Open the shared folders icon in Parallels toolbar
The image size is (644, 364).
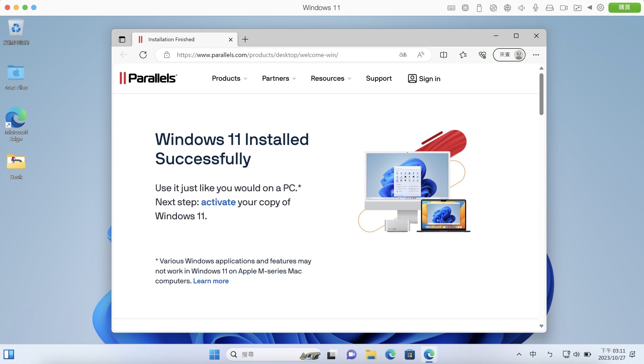pyautogui.click(x=578, y=8)
